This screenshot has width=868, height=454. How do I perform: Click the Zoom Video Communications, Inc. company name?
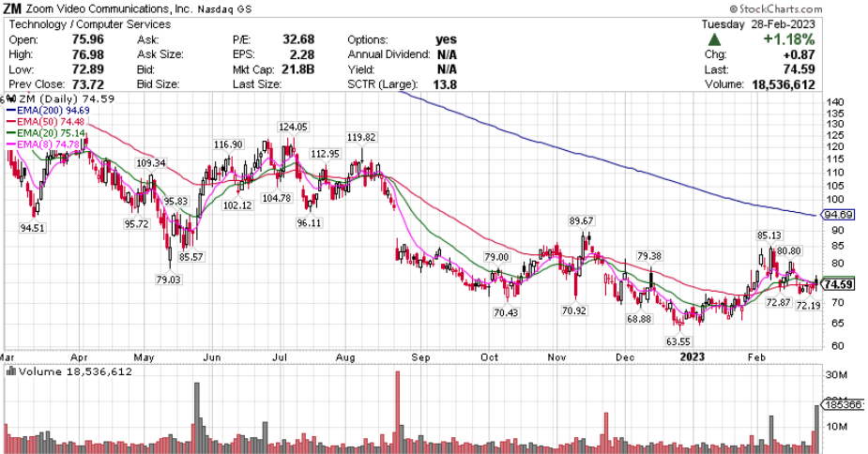tap(110, 8)
